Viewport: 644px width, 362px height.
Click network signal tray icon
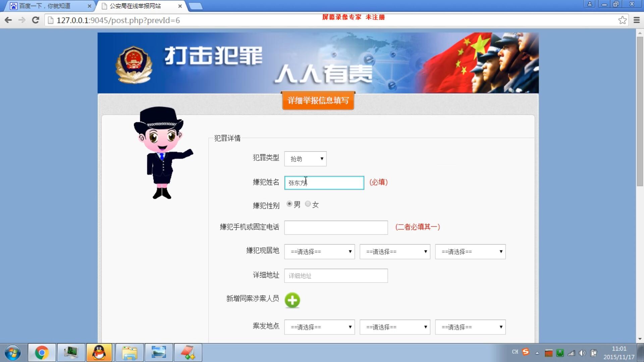571,353
